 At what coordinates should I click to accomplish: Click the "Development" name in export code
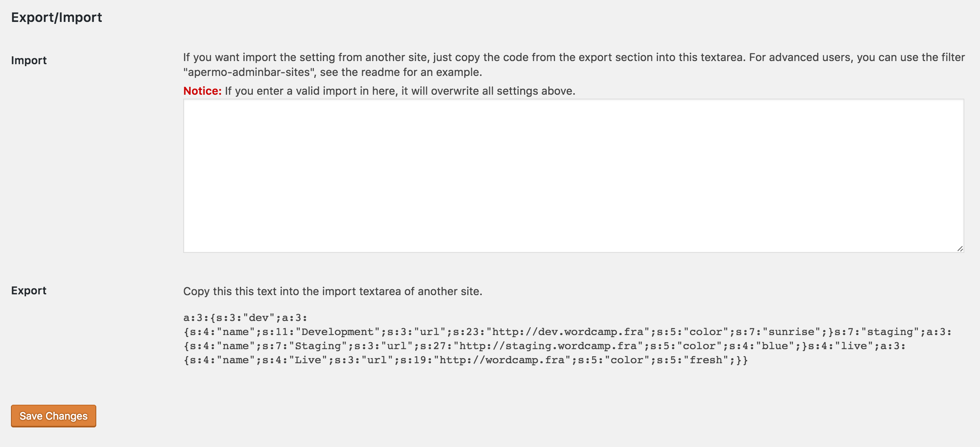[337, 332]
